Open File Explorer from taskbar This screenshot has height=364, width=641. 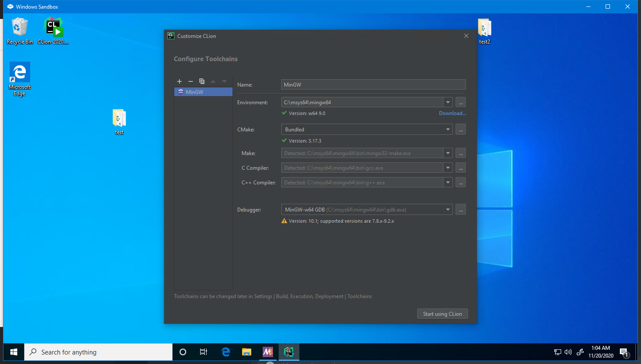246,352
